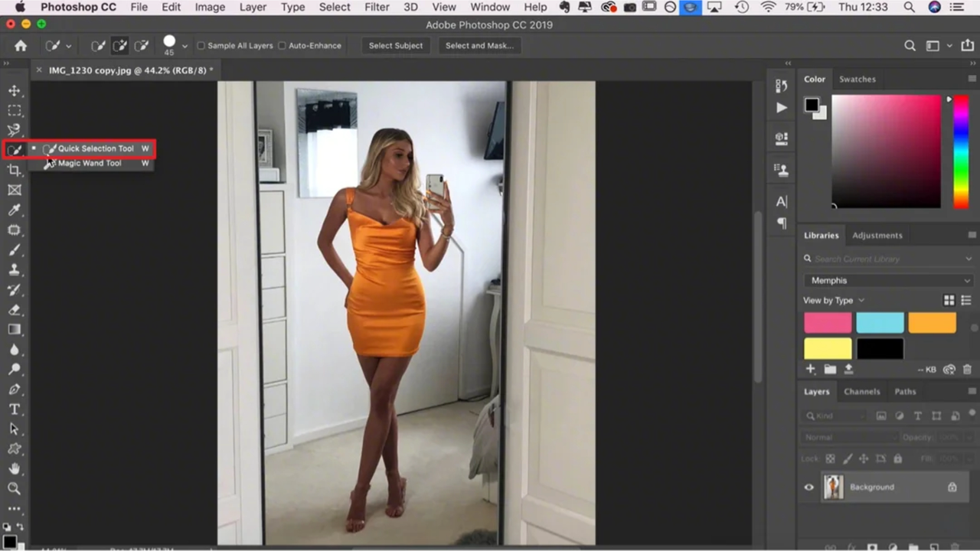Screen dimensions: 980x551
Task: Pick the yellow swatch in the Libraries panel
Action: 827,348
